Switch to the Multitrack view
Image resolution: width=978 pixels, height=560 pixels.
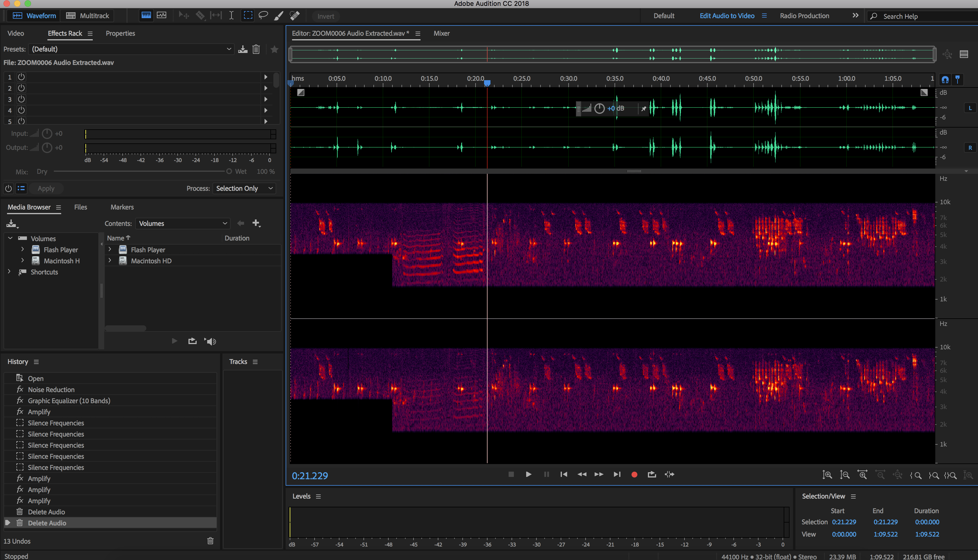tap(88, 16)
